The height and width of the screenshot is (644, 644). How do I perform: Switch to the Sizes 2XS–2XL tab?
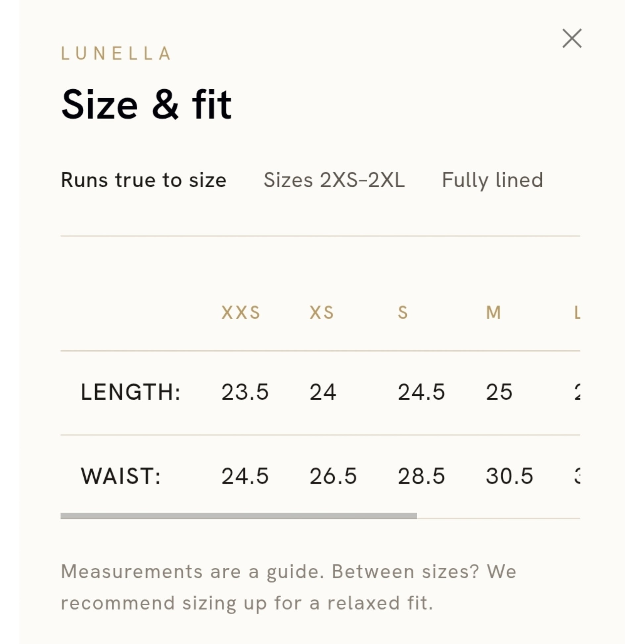coord(334,180)
